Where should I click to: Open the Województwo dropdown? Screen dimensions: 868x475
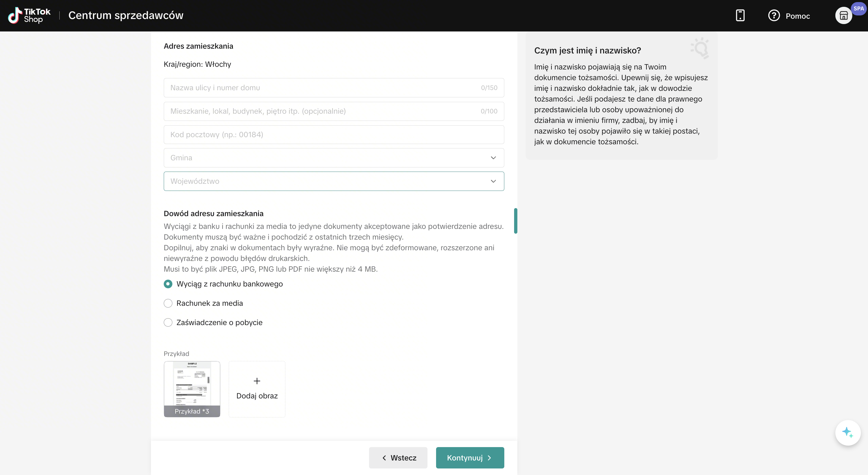click(334, 181)
